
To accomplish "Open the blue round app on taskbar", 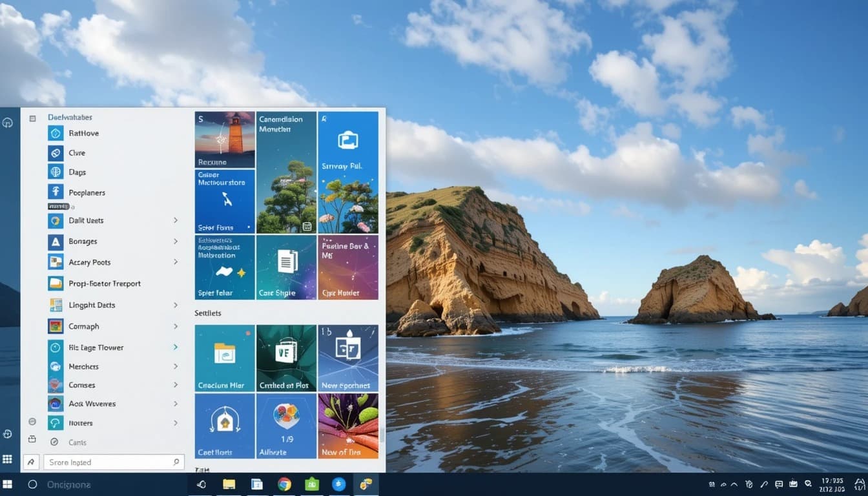I will (339, 484).
